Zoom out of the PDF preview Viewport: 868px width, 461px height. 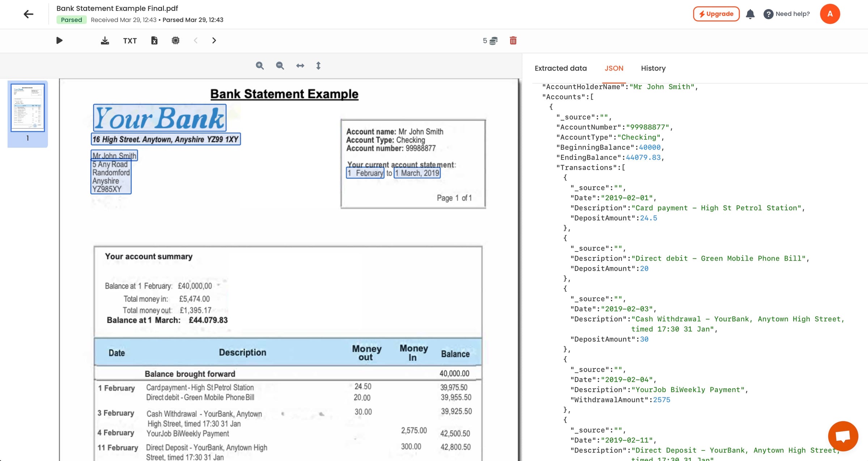pyautogui.click(x=280, y=65)
